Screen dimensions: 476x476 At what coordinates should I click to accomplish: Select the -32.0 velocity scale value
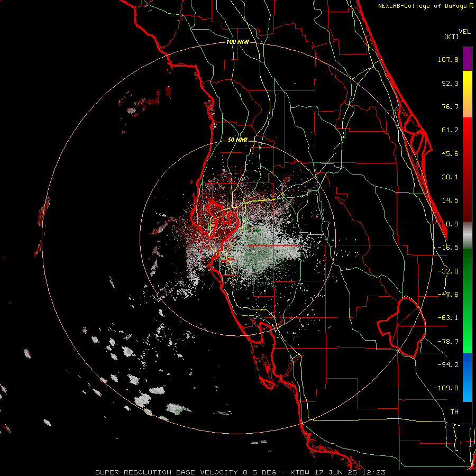click(x=448, y=271)
